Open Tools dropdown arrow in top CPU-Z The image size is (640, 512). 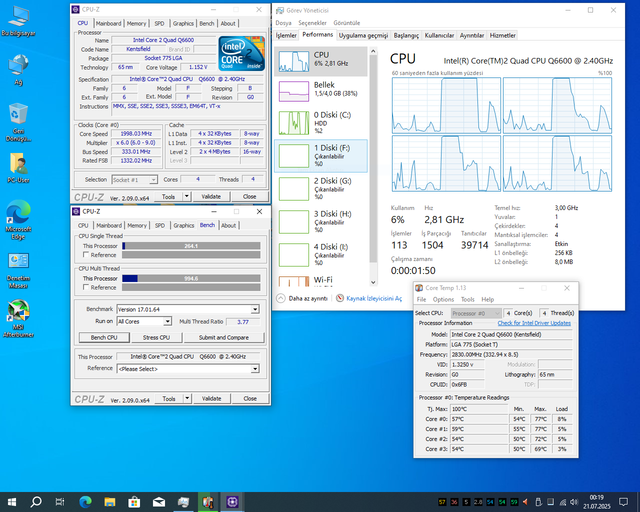(187, 196)
